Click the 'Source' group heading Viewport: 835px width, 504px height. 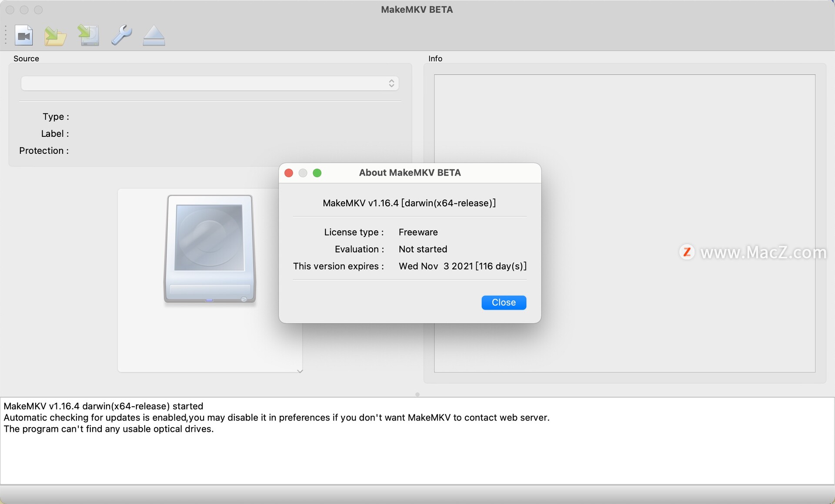coord(26,58)
